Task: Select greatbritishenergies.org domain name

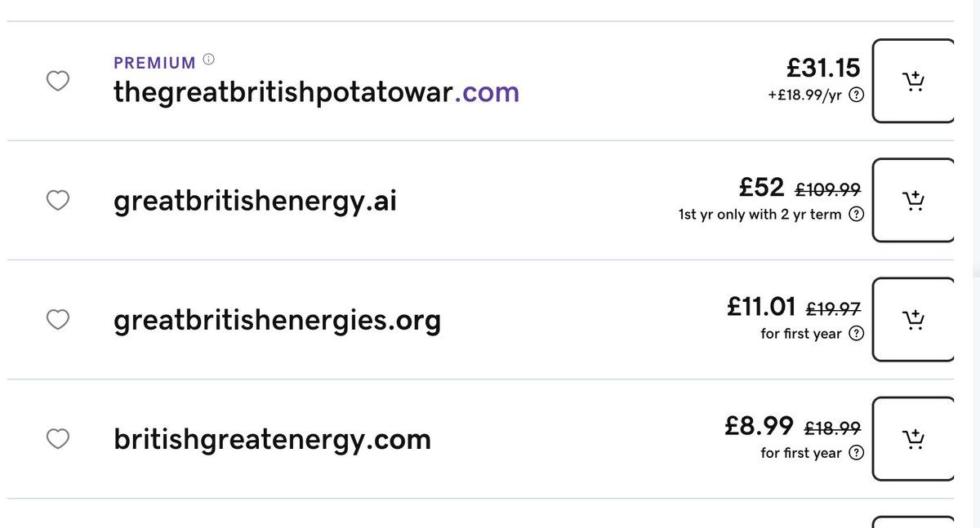Action: point(277,320)
